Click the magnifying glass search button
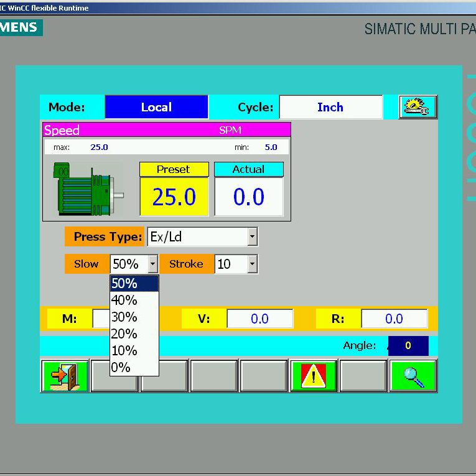The image size is (476, 476). (x=413, y=376)
